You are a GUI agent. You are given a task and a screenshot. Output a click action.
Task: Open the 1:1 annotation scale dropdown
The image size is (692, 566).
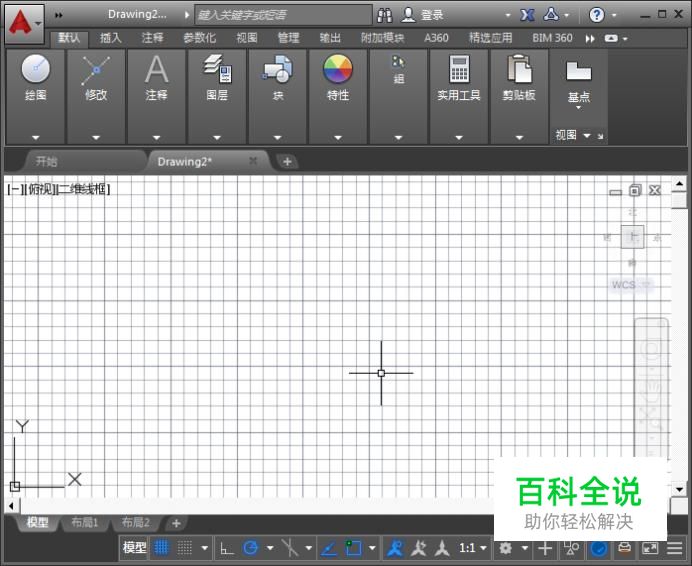[473, 548]
